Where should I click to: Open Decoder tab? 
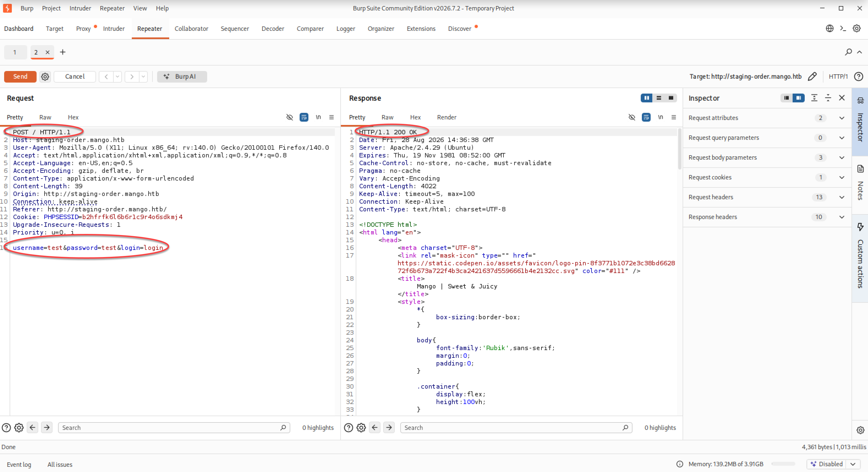[x=273, y=29]
